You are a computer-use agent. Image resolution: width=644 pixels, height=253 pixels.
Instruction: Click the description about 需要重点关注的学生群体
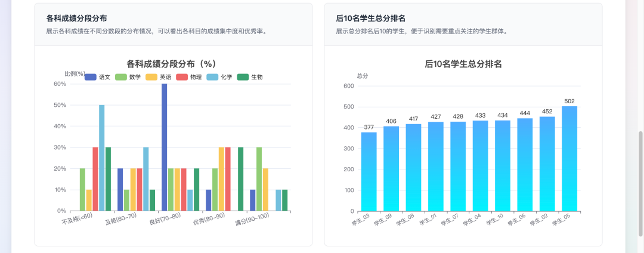point(422,31)
